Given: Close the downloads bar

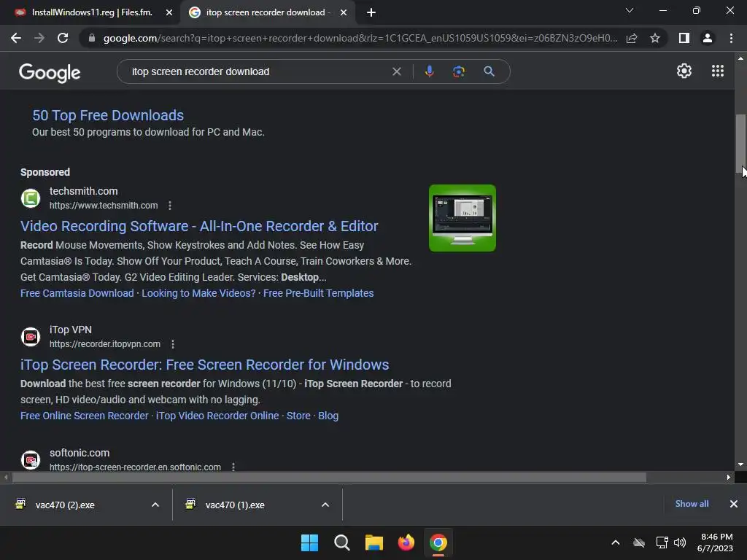Looking at the screenshot, I should click(734, 504).
